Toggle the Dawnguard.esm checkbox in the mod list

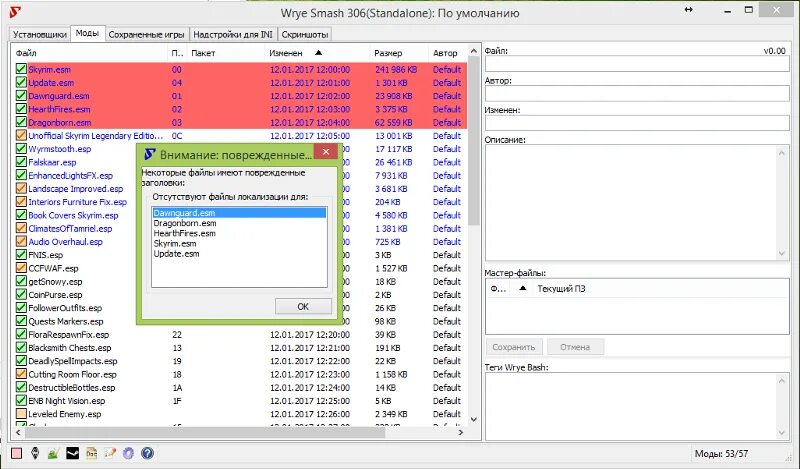pyautogui.click(x=21, y=95)
